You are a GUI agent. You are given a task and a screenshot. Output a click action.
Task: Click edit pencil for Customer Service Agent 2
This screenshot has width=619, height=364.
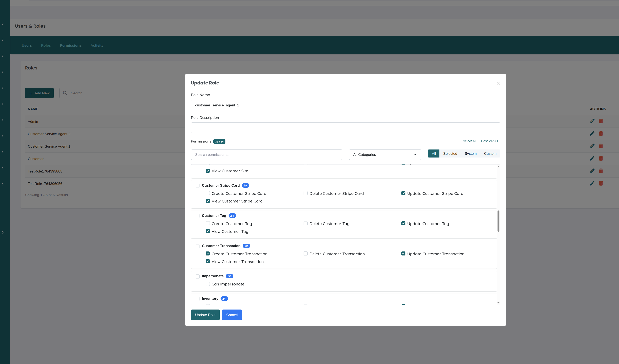(x=592, y=133)
